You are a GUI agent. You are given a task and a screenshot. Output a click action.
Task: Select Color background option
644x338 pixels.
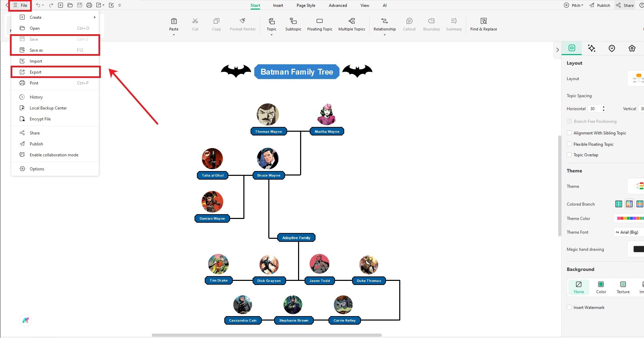(x=601, y=287)
